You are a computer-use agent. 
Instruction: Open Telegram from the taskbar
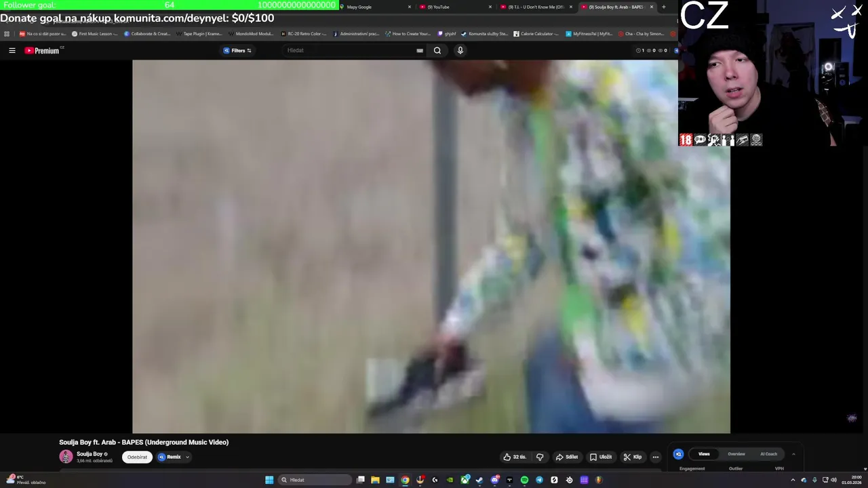tap(539, 480)
